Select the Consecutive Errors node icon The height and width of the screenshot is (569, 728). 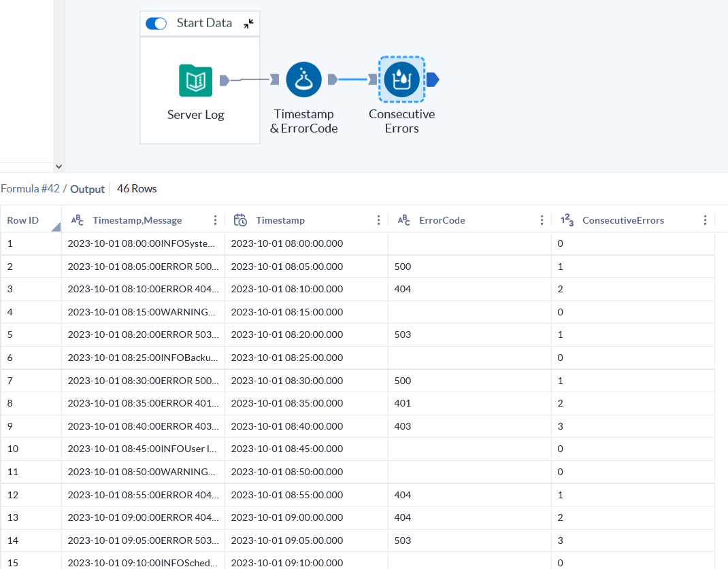pyautogui.click(x=402, y=79)
